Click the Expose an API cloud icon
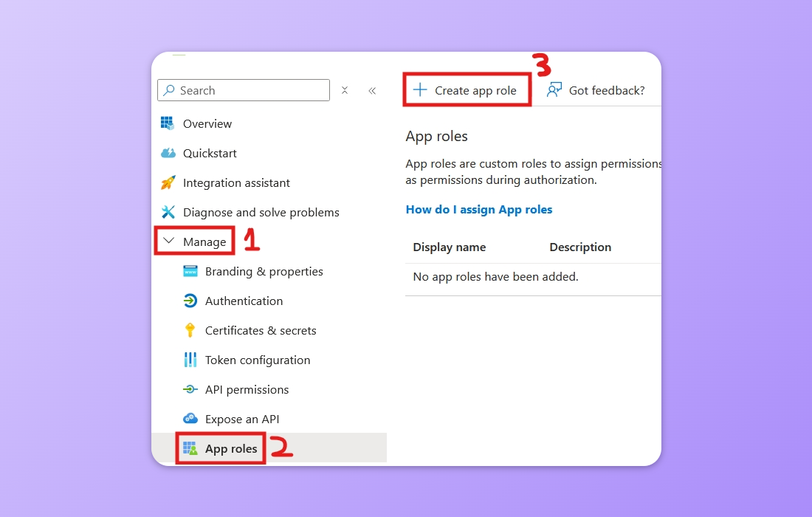 190,418
